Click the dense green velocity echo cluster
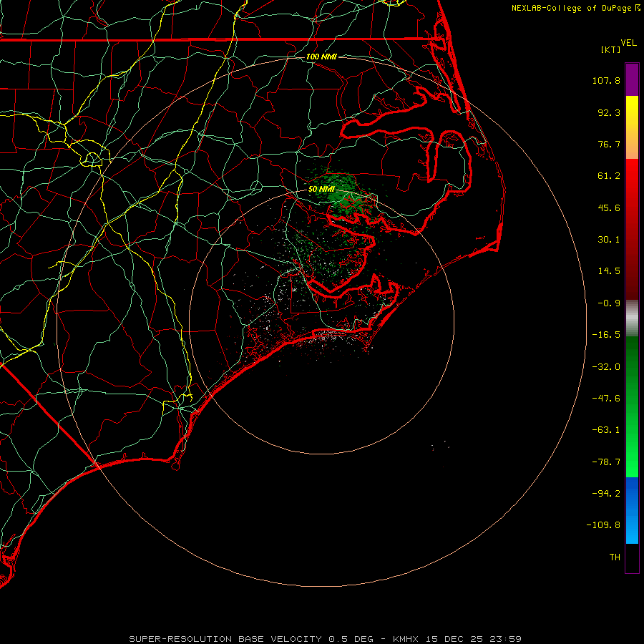Image resolution: width=644 pixels, height=644 pixels. click(343, 194)
